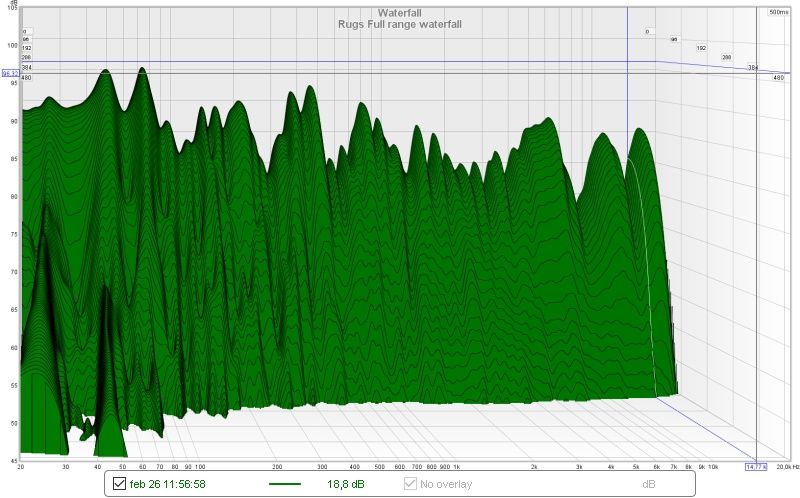Toggle the feb 26 11:56:58 trace checkbox
Image resolution: width=800 pixels, height=498 pixels.
(120, 484)
